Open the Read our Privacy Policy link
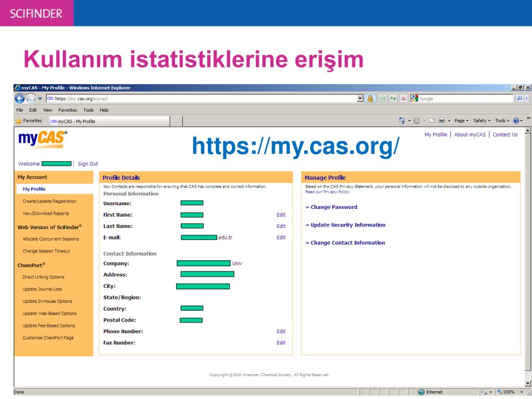 pos(327,192)
